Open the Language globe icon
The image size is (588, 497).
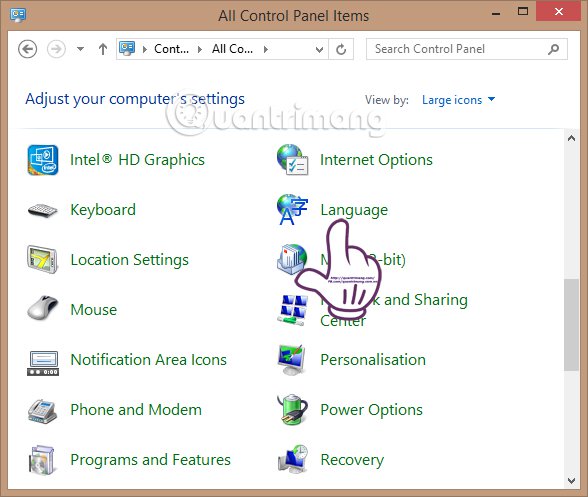292,210
